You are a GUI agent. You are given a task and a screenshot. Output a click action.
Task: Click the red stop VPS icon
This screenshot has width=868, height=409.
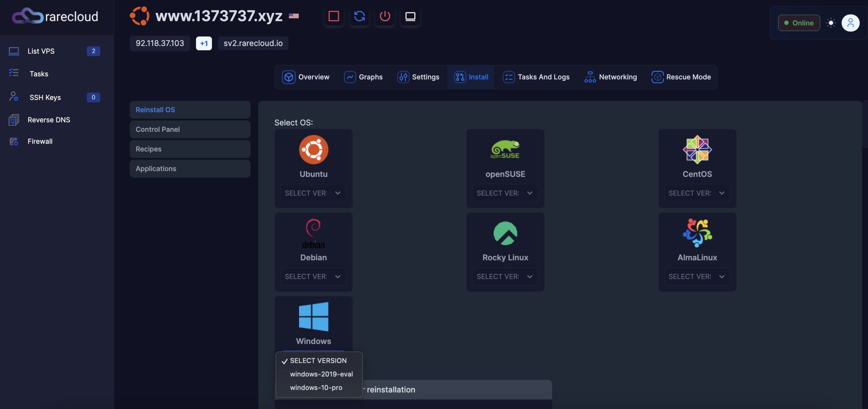point(334,16)
